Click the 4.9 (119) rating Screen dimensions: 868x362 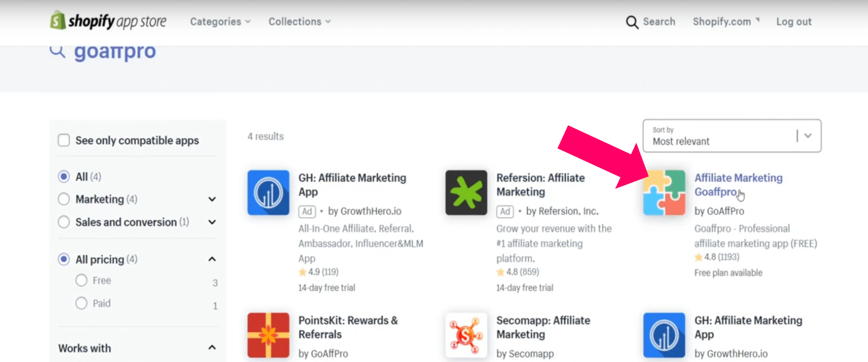click(319, 272)
